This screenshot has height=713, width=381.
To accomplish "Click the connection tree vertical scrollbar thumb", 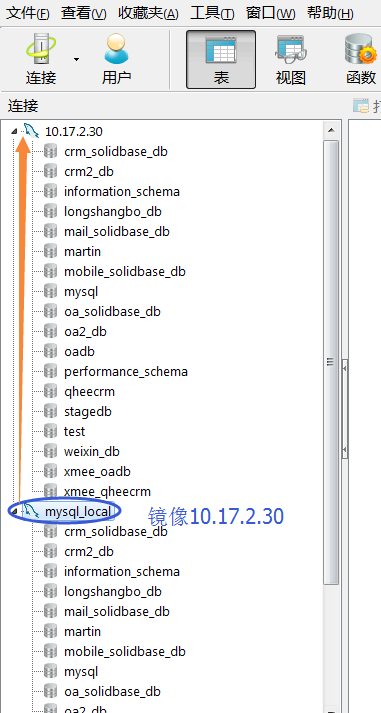I will pyautogui.click(x=331, y=362).
